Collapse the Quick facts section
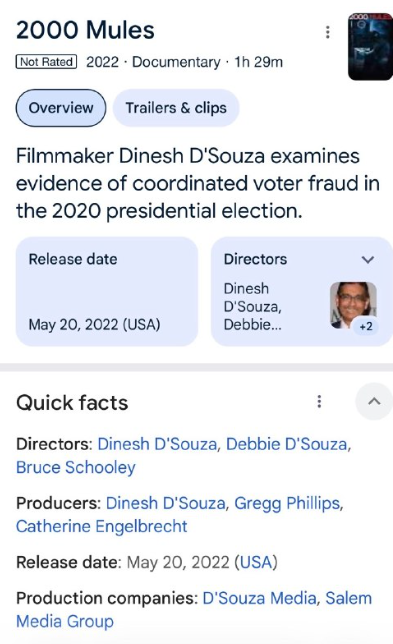Viewport: 393px width, 644px height. pyautogui.click(x=374, y=401)
